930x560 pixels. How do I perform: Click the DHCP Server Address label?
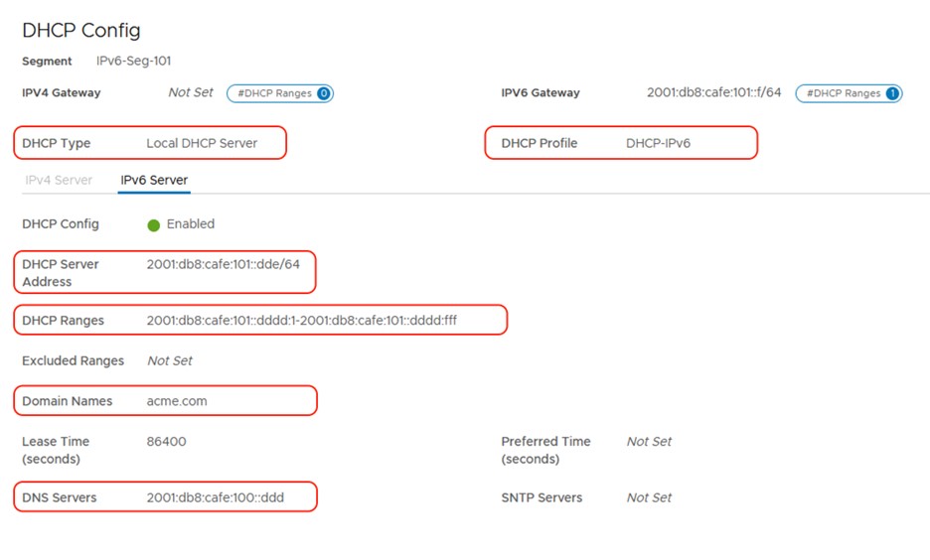[x=61, y=273]
